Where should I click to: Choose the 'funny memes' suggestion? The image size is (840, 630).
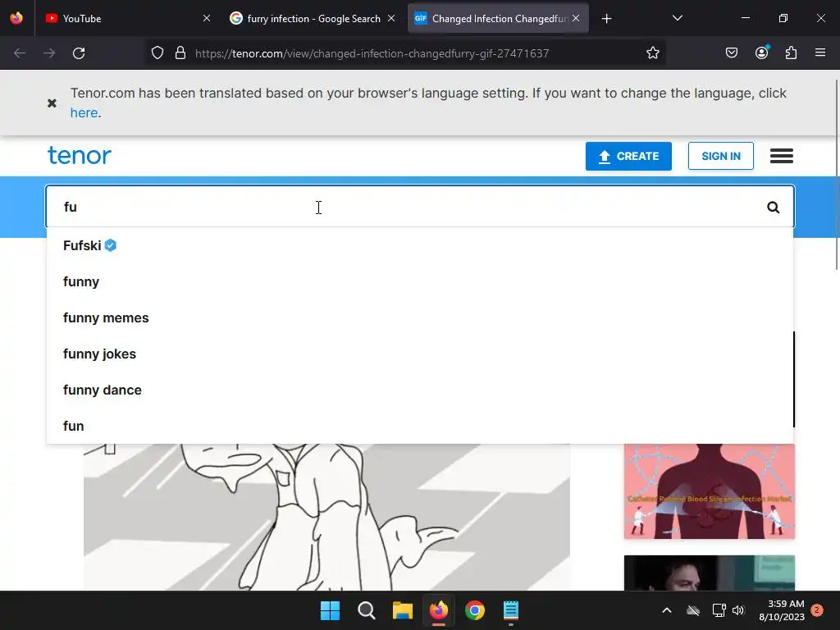pyautogui.click(x=419, y=317)
